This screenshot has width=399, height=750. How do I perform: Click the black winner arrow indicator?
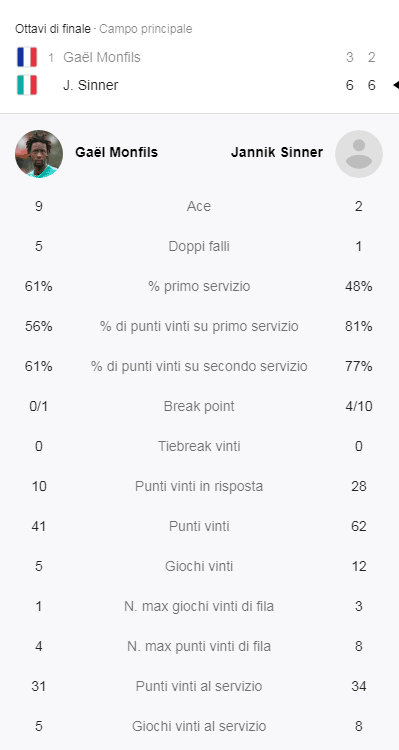pos(396,85)
